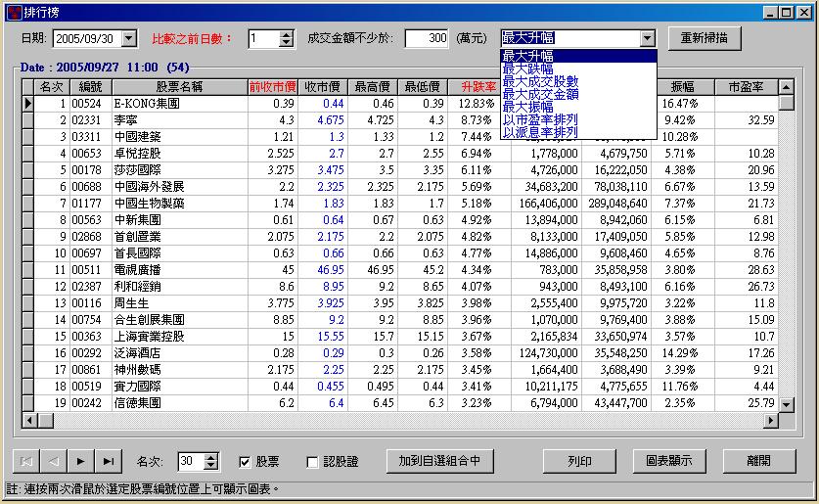819x504 pixels.
Task: Pick 最大振幅 from the dropdown list
Action: pyautogui.click(x=578, y=107)
